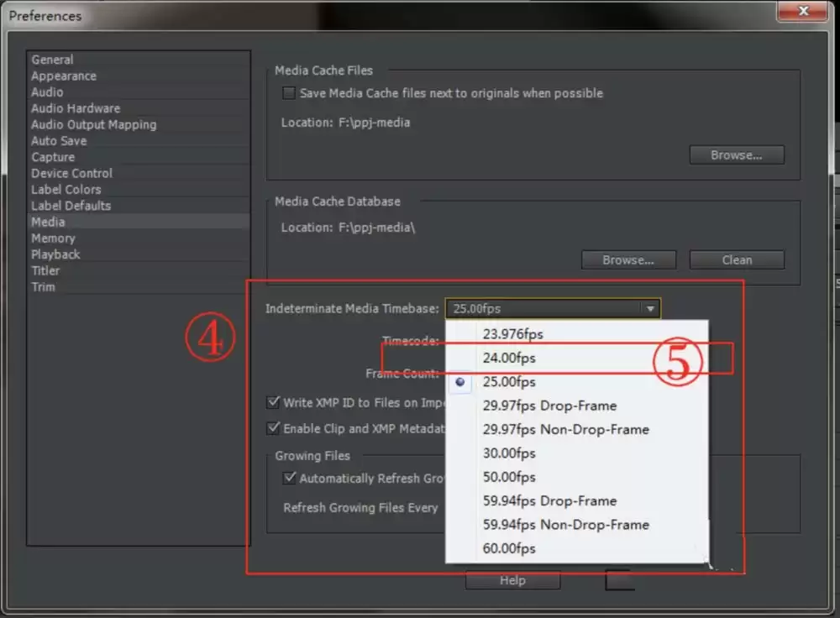Select Audio Output Mapping category
The height and width of the screenshot is (618, 840).
pyautogui.click(x=139, y=124)
